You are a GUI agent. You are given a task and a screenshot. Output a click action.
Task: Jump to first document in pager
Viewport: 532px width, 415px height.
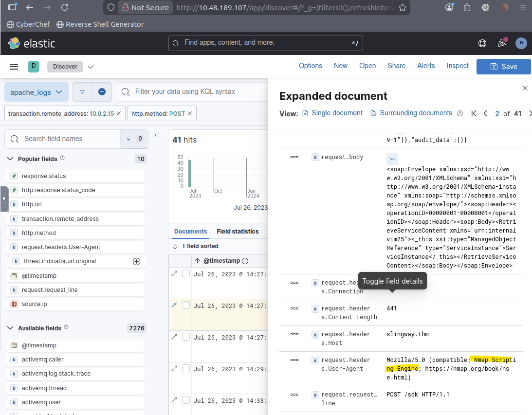(x=474, y=113)
